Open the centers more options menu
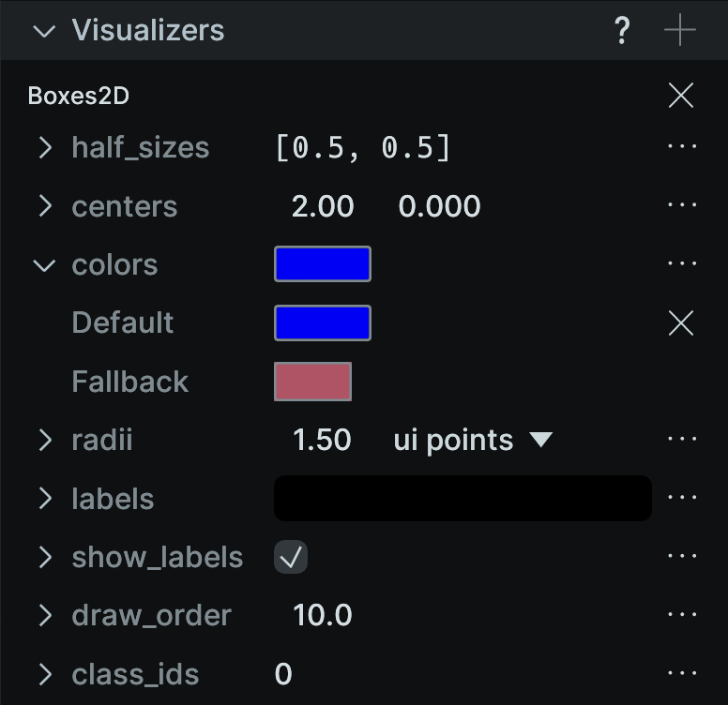This screenshot has width=728, height=705. [x=682, y=204]
